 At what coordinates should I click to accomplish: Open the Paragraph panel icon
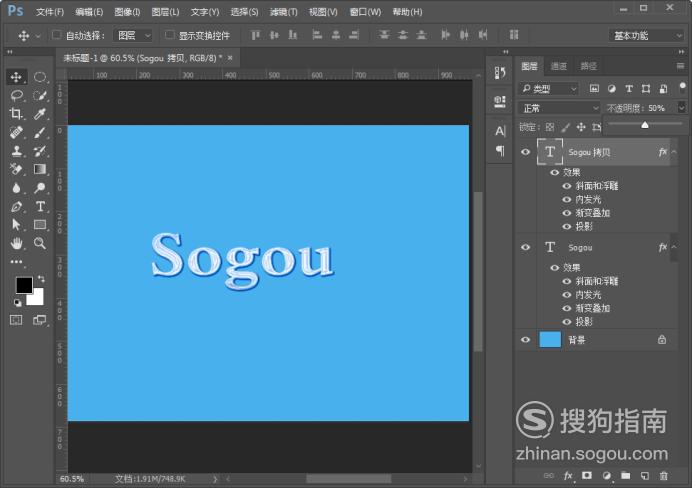(x=500, y=151)
